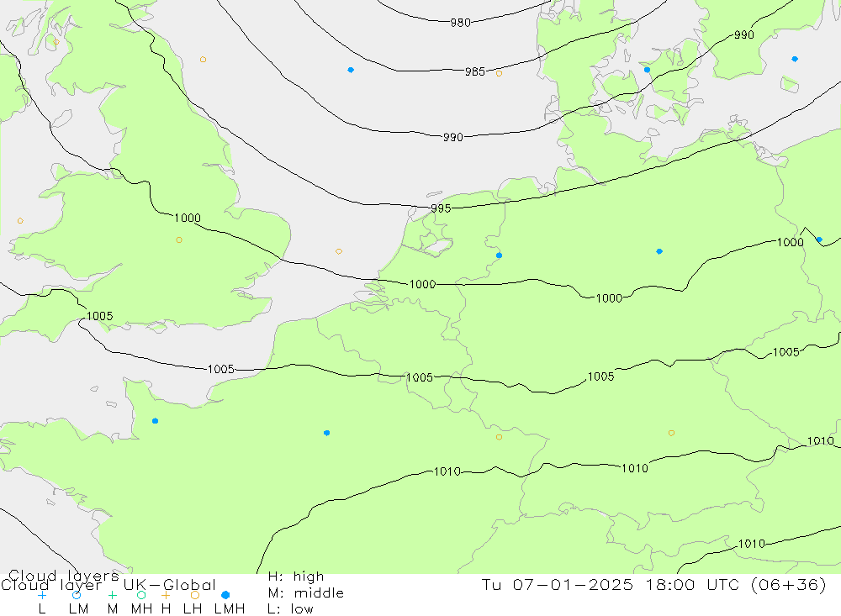Click the 1005 label in the English Channel
The width and height of the screenshot is (841, 616).
tap(221, 369)
